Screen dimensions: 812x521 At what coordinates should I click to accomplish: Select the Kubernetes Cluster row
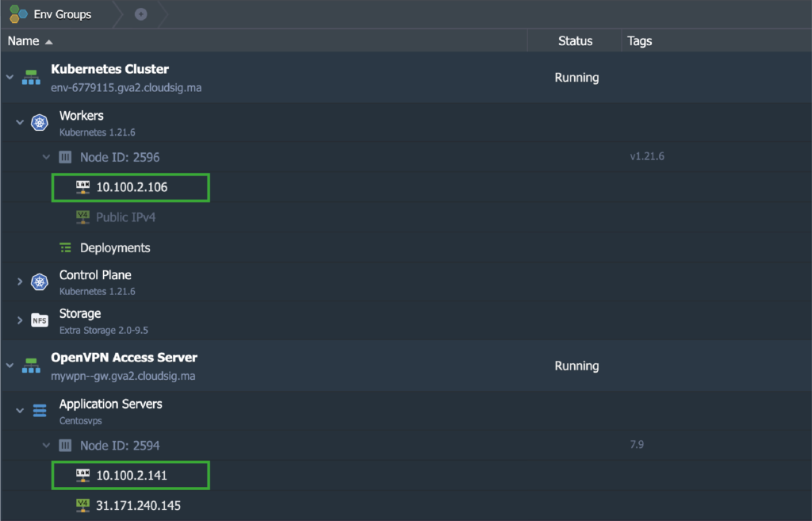point(406,77)
